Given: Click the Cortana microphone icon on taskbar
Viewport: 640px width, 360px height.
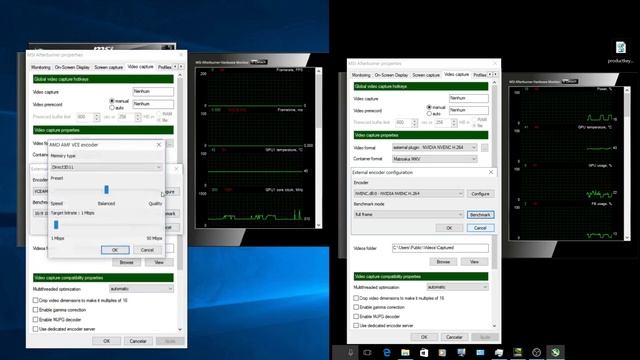Looking at the screenshot, I should [x=350, y=352].
